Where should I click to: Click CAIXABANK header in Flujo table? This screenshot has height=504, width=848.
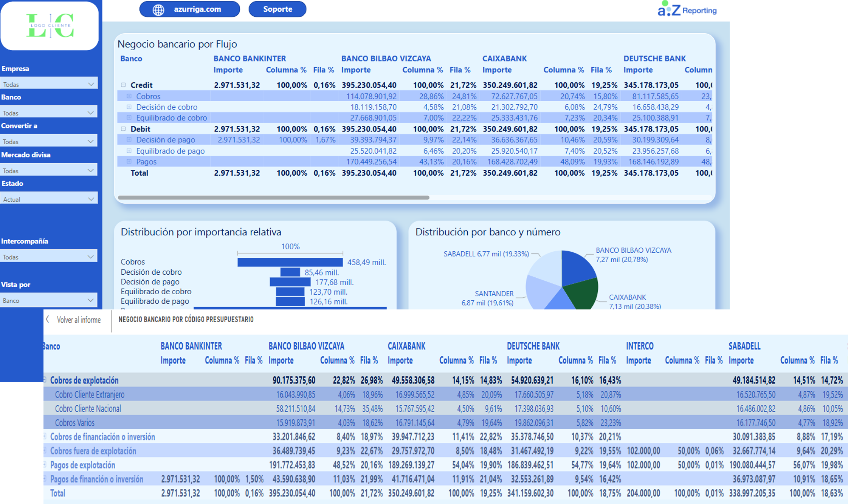pyautogui.click(x=504, y=59)
